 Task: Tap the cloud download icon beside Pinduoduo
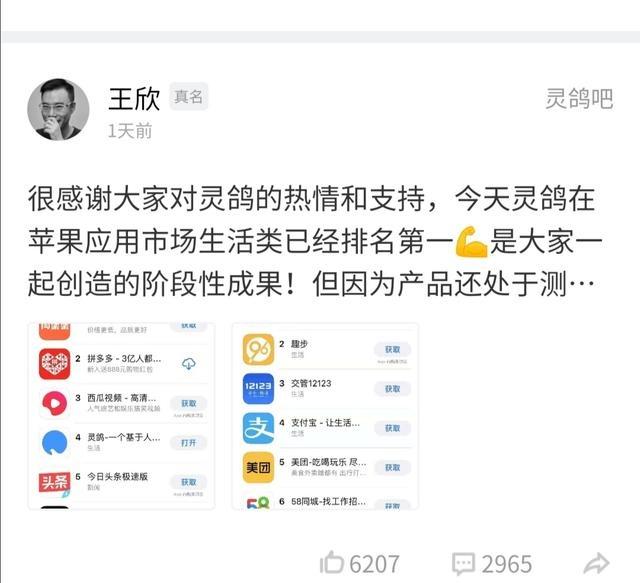click(189, 363)
